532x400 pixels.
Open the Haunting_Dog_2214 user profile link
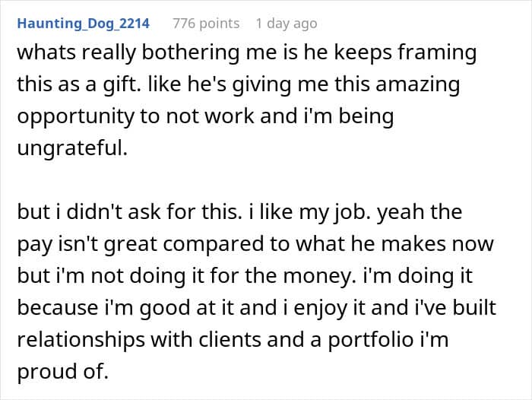coord(84,24)
